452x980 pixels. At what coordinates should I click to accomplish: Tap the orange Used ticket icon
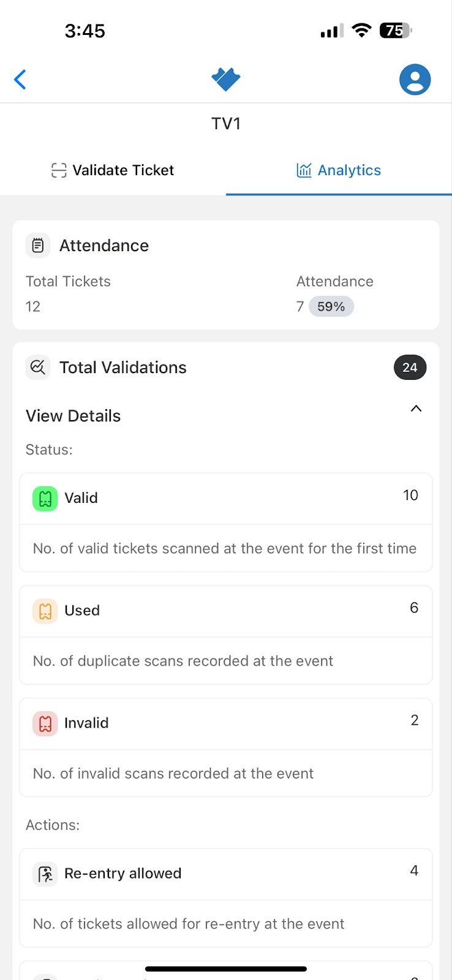point(45,611)
